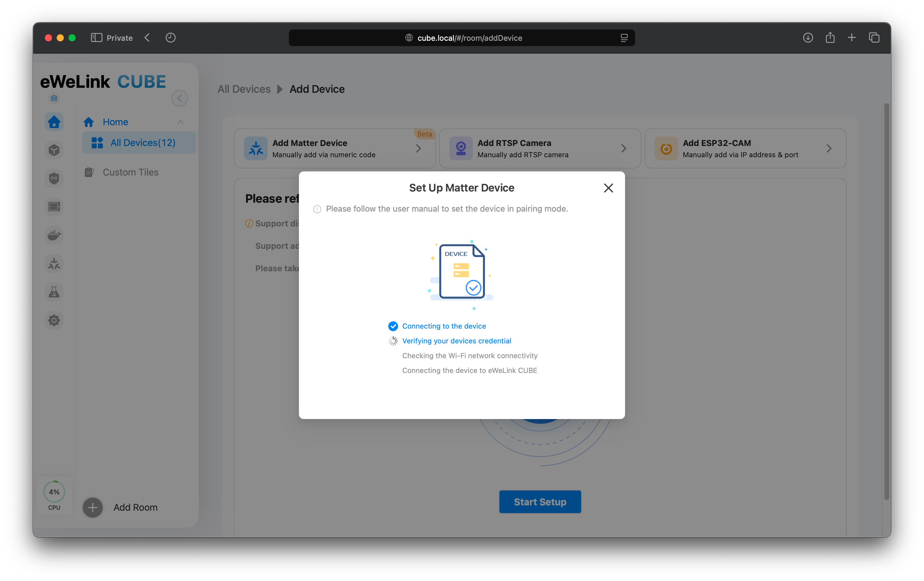Open the security shield sidebar icon
Viewport: 924px width, 581px height.
54,178
